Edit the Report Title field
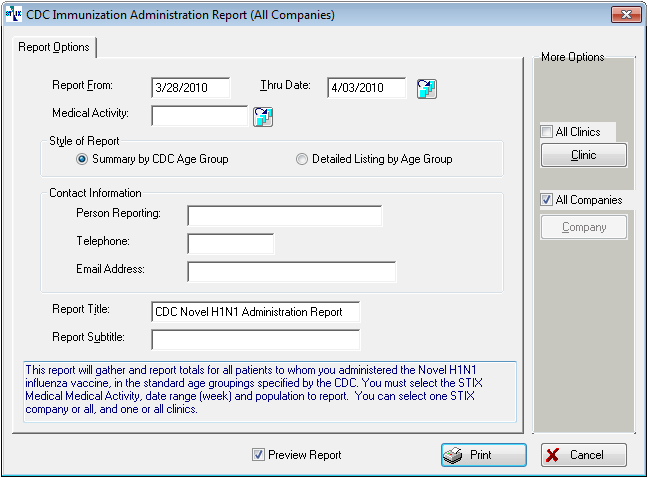Image resolution: width=648 pixels, height=478 pixels. click(255, 312)
